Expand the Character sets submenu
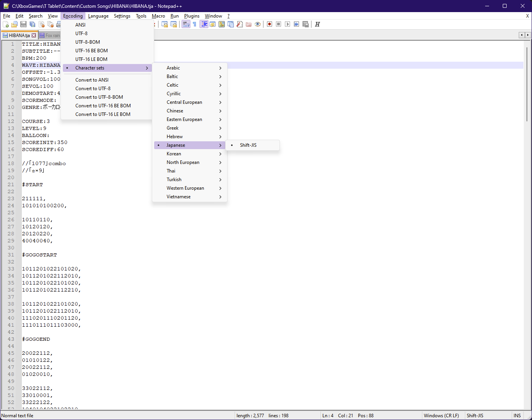This screenshot has height=420, width=532. (107, 68)
